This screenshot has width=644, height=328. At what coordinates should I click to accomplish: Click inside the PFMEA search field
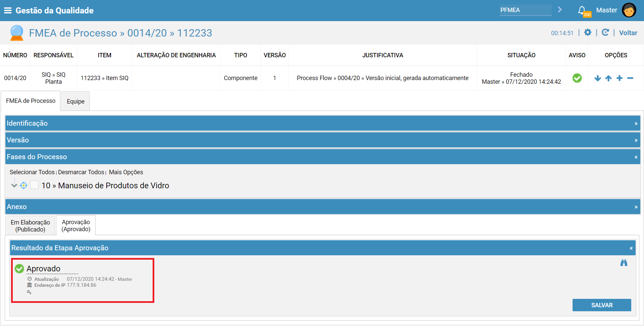pos(525,10)
